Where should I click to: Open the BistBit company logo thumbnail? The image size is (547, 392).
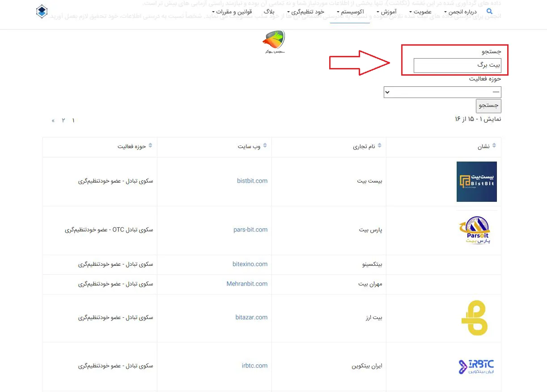[x=476, y=181]
